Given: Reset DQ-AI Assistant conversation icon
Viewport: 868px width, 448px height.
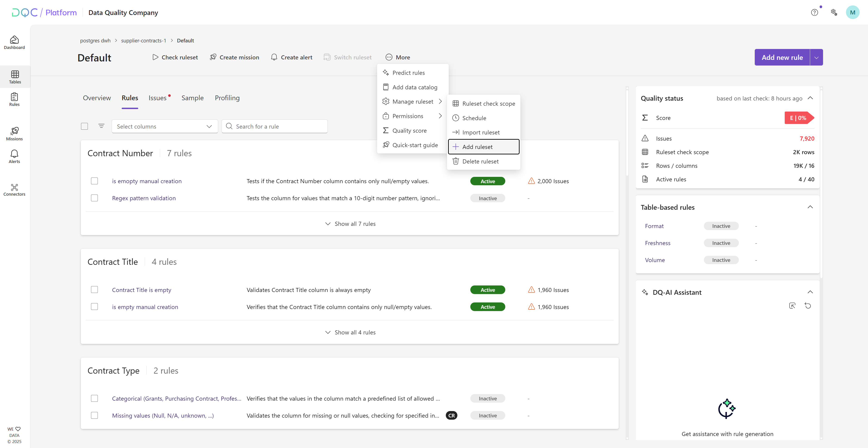Looking at the screenshot, I should pos(808,306).
